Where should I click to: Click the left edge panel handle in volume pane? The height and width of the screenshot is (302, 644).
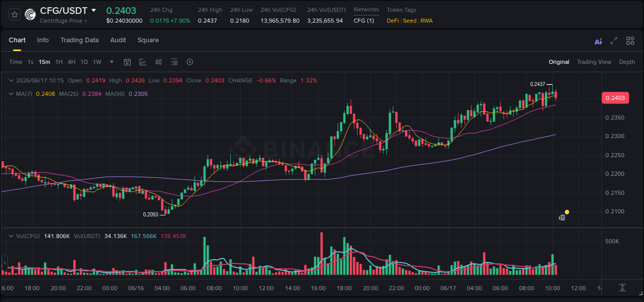4,263
